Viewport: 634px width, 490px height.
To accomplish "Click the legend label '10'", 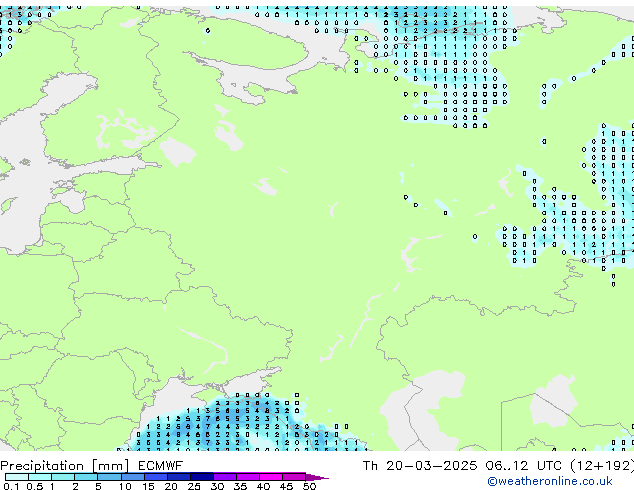I will [x=125, y=486].
